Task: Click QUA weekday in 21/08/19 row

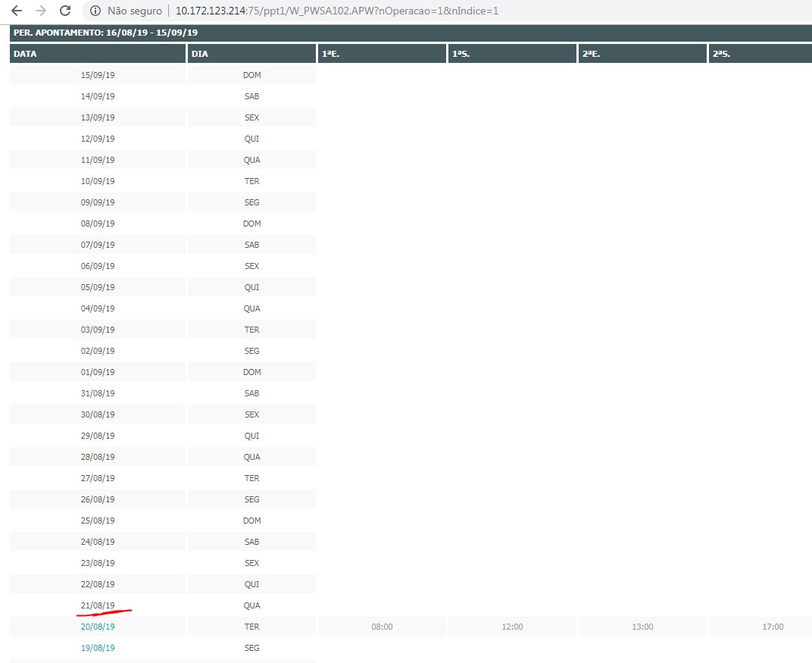Action: click(251, 605)
